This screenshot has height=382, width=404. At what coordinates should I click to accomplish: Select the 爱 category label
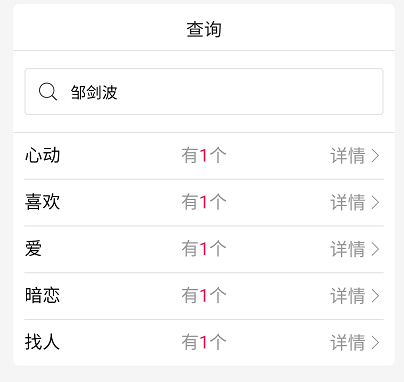tap(33, 249)
